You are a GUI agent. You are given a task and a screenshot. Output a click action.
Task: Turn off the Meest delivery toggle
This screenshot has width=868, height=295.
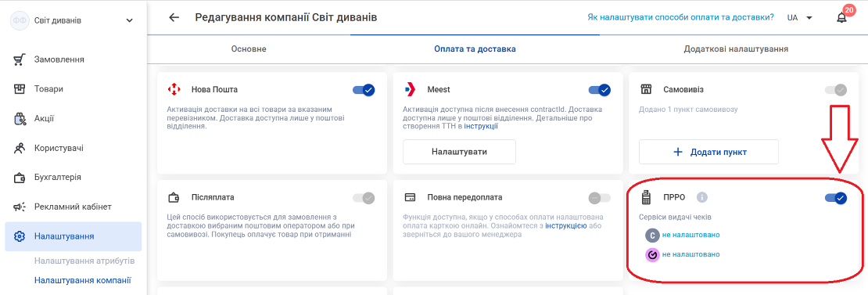(x=600, y=90)
